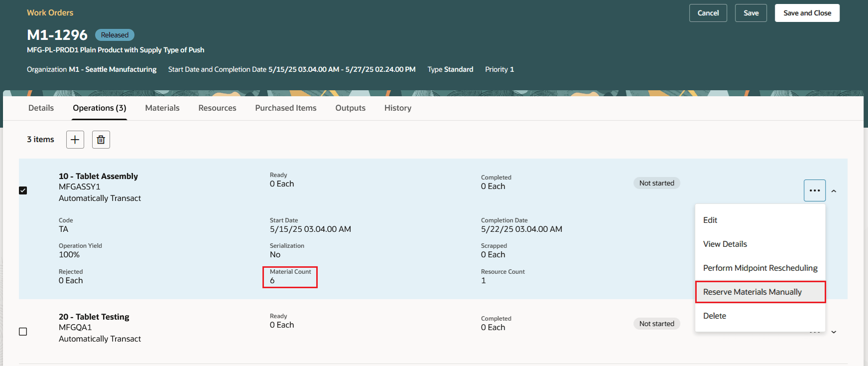Choose Delete from the actions menu
Screen dimensions: 868x366
tap(760, 316)
